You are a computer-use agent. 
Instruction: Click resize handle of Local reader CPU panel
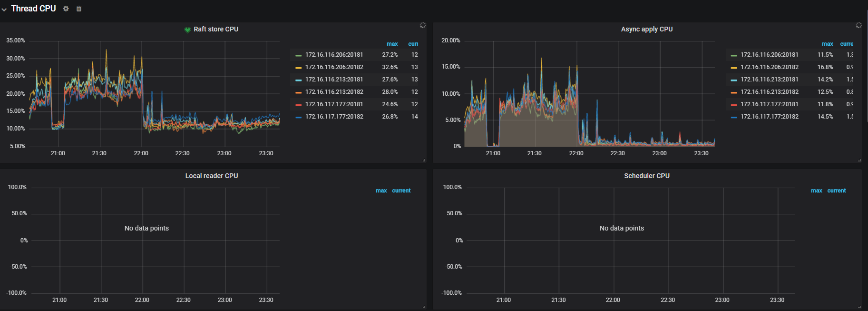coord(424,307)
